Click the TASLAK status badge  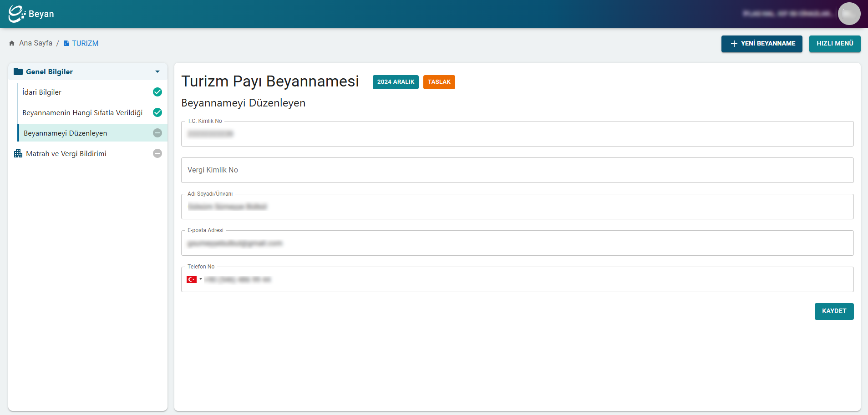coord(439,82)
